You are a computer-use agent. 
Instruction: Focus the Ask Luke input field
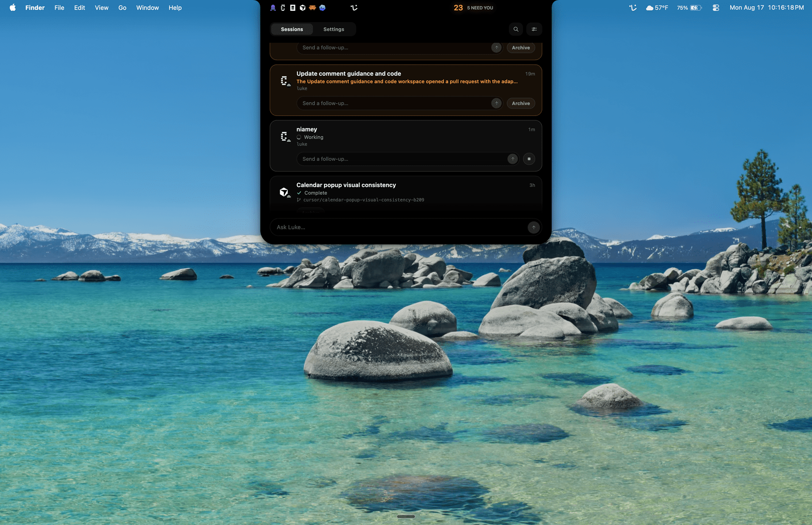coord(400,227)
